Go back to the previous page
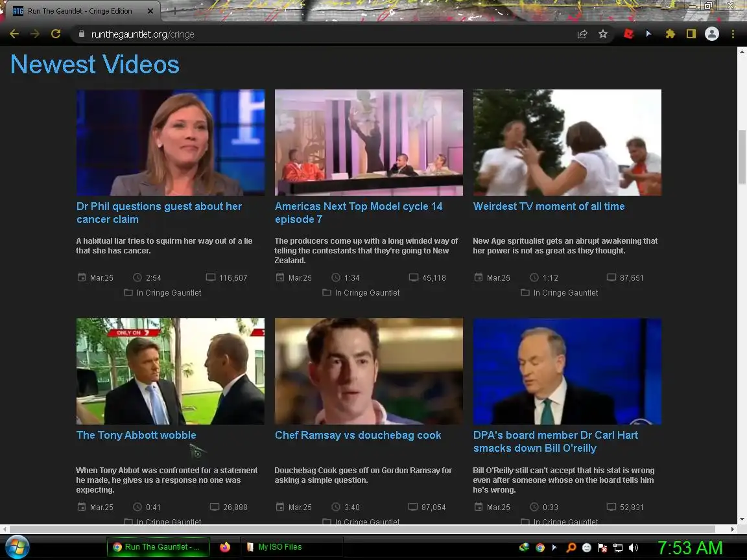747x560 pixels. pos(14,34)
